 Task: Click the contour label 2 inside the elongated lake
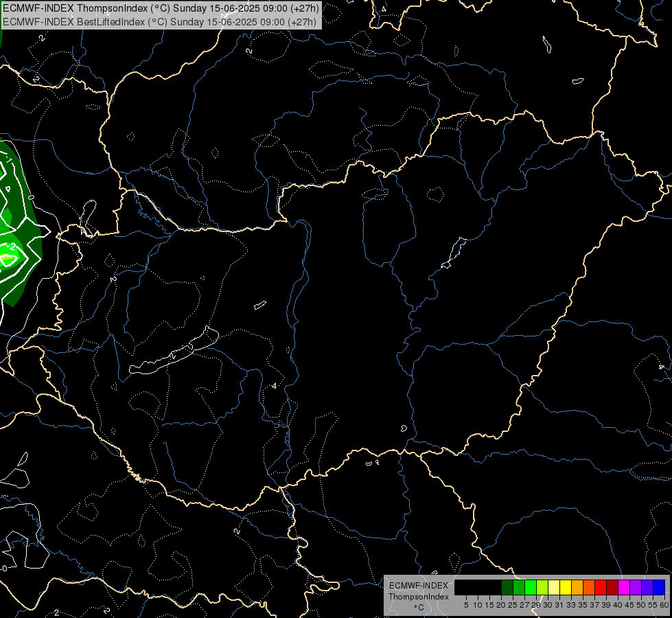(x=173, y=356)
